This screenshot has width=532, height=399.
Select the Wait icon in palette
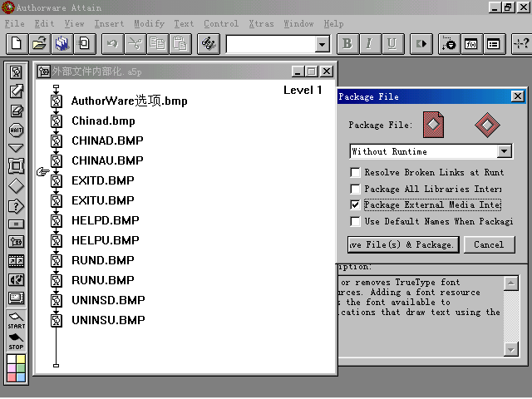point(16,130)
